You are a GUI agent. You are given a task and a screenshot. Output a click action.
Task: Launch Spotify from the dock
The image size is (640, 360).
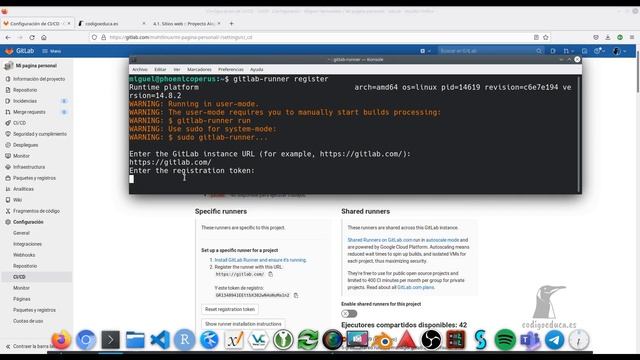[x=505, y=340]
